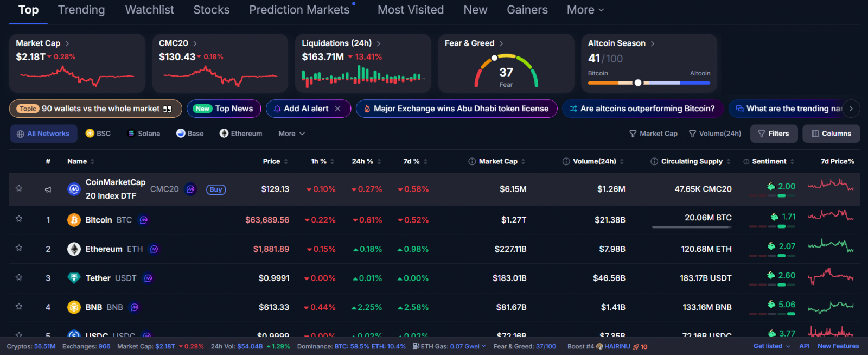Image resolution: width=868 pixels, height=355 pixels.
Task: Open the New tab
Action: [x=475, y=10]
